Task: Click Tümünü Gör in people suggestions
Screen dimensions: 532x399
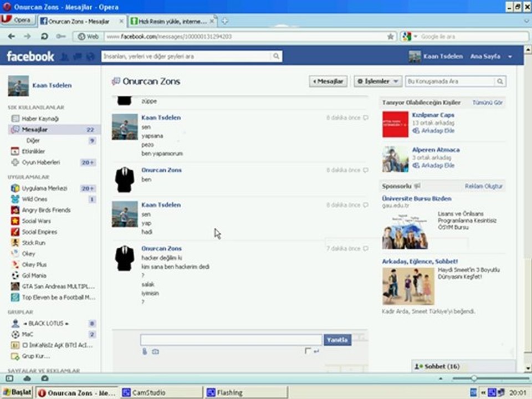Action: click(488, 103)
